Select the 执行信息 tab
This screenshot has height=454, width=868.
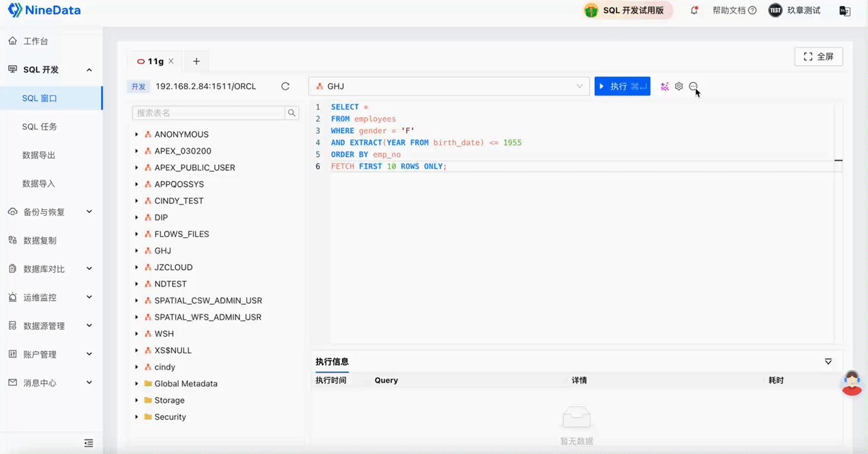[332, 362]
